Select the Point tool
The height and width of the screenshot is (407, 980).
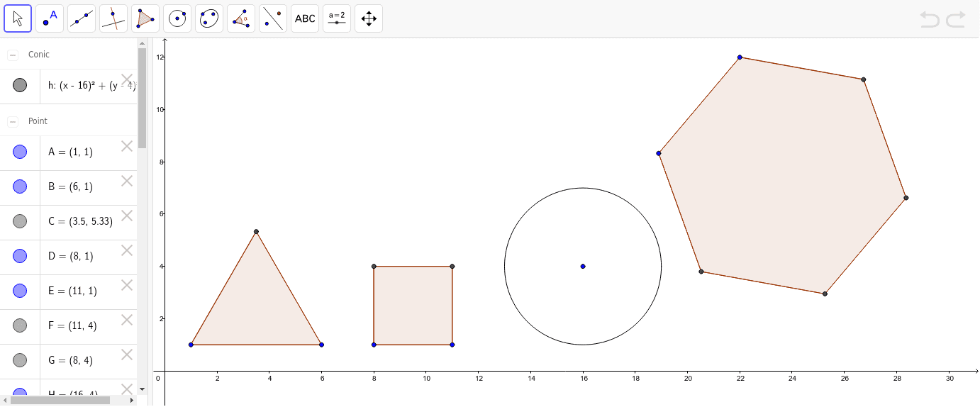click(x=50, y=18)
